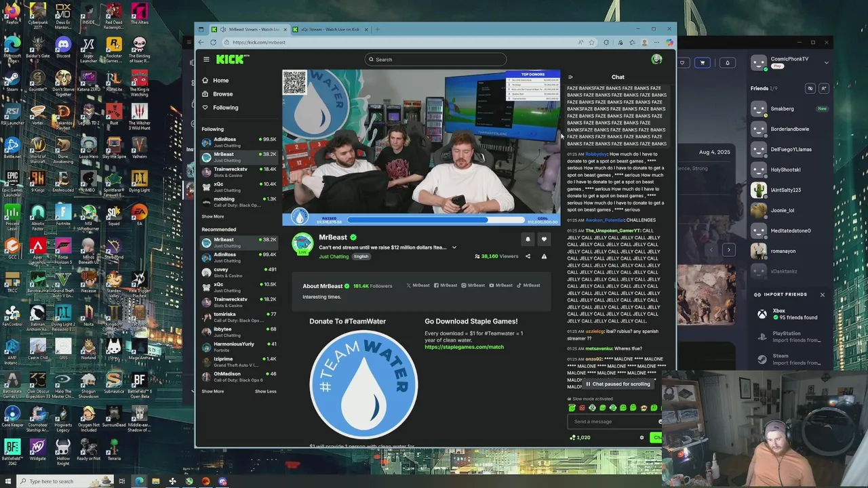Open Borderlandbowie in Xbox app friends
868x488 pixels.
[790, 129]
